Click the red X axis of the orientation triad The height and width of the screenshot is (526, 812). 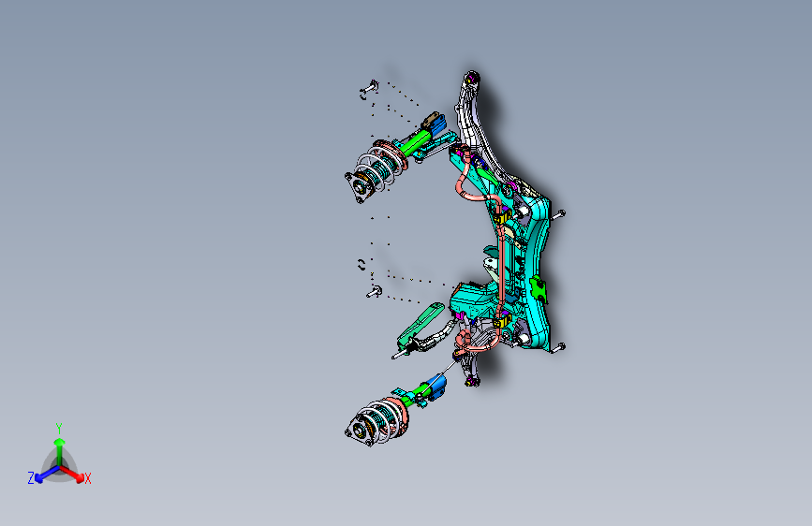click(72, 474)
